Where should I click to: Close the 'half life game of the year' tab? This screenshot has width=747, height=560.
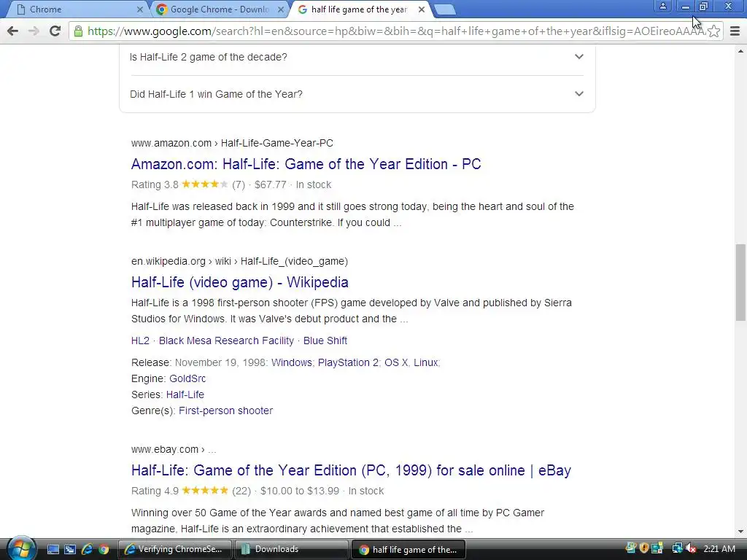coord(422,9)
